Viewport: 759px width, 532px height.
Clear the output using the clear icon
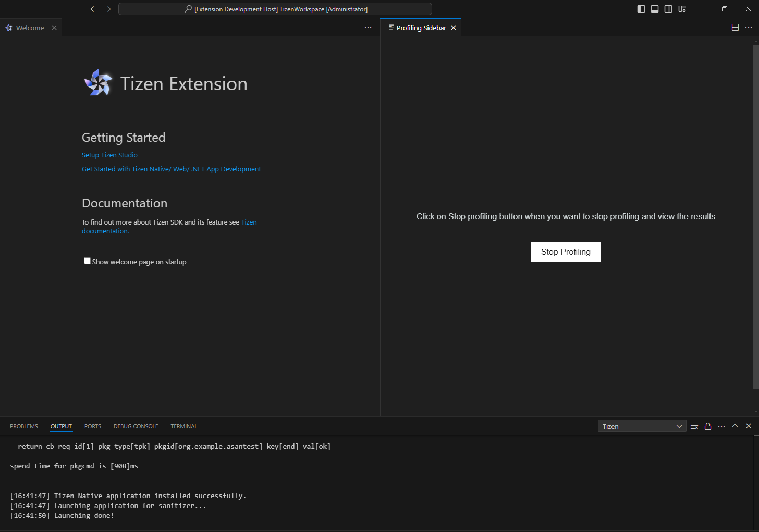(694, 426)
